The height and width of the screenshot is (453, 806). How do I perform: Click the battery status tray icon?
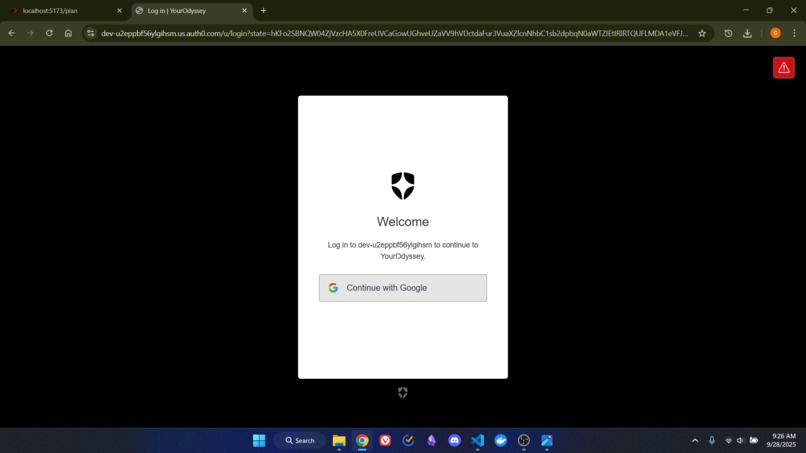coord(754,441)
